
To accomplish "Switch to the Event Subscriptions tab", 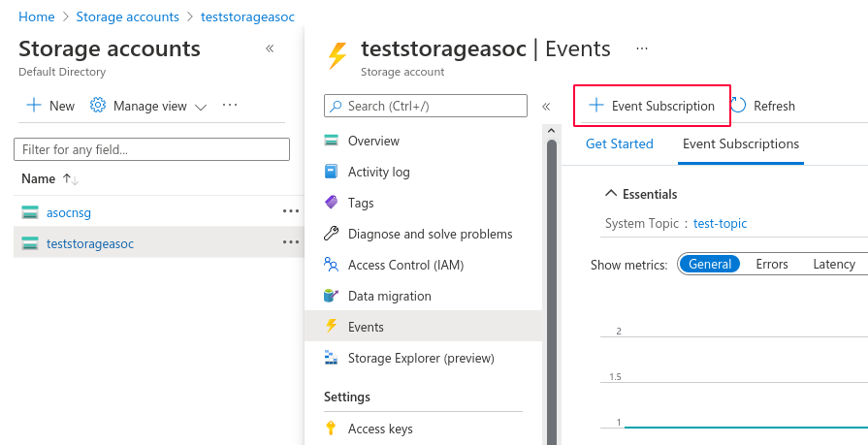I will [x=741, y=143].
